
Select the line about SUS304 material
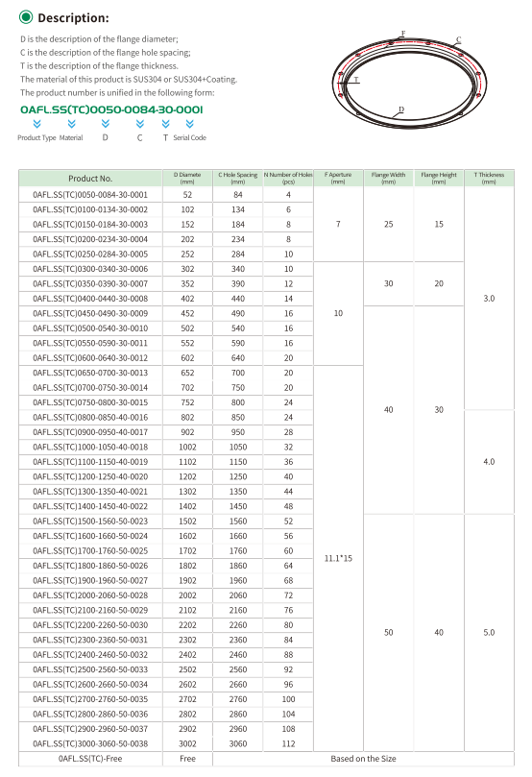(x=129, y=80)
